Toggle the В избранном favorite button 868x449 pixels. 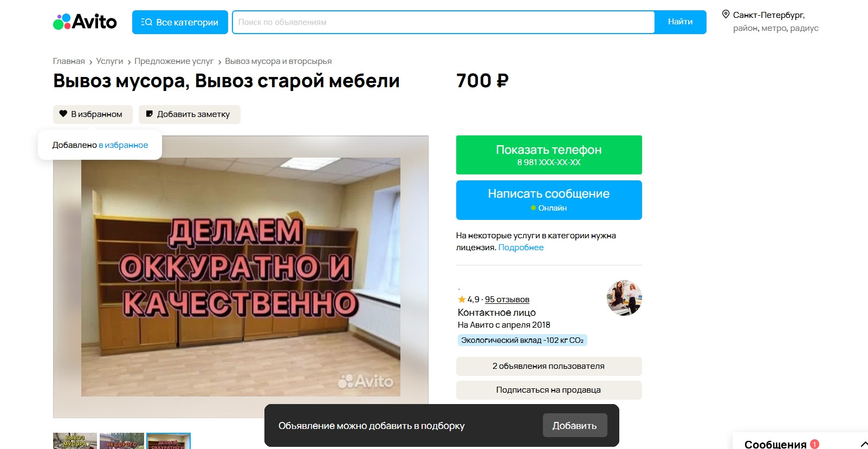93,114
